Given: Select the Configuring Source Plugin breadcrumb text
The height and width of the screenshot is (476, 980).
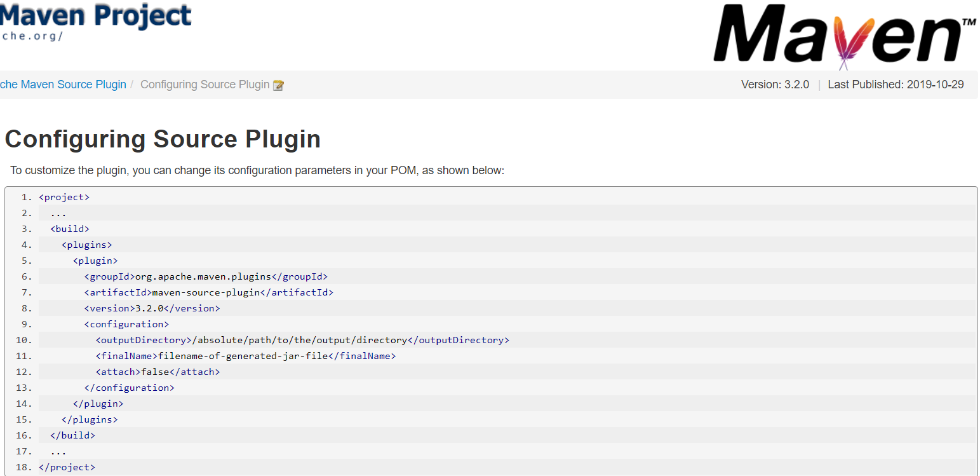Looking at the screenshot, I should (205, 85).
